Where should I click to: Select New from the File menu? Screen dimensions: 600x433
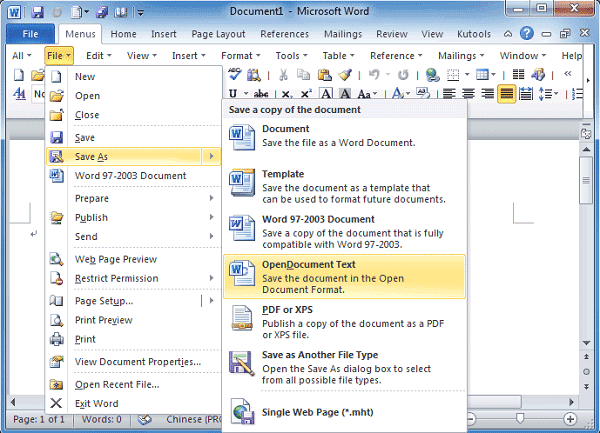pyautogui.click(x=134, y=77)
